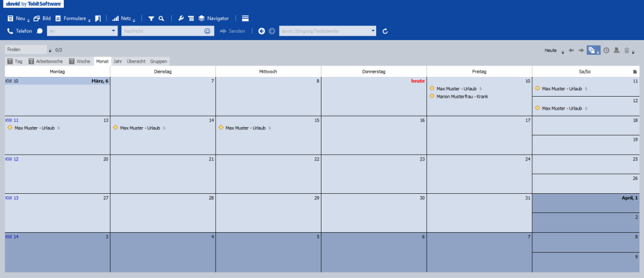644x278 pixels.
Task: Select Max Muster - Urlaub on Tuesday 14
Action: (x=140, y=128)
